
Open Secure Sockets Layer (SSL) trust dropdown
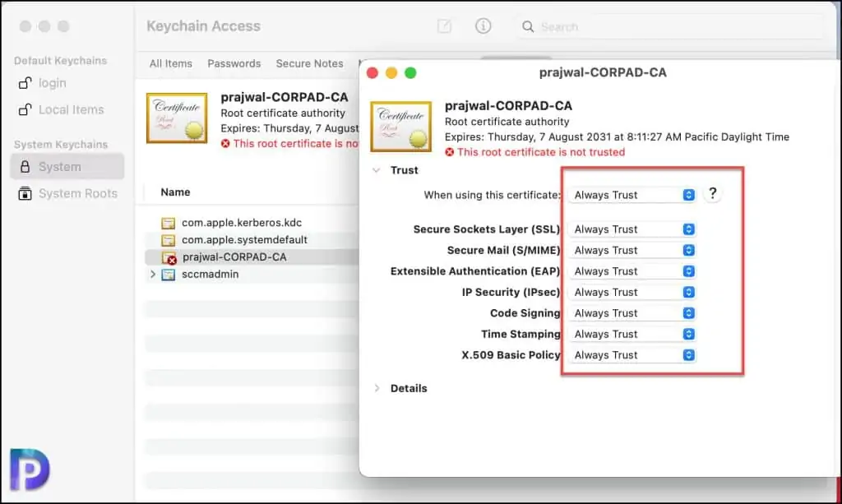[x=632, y=229]
